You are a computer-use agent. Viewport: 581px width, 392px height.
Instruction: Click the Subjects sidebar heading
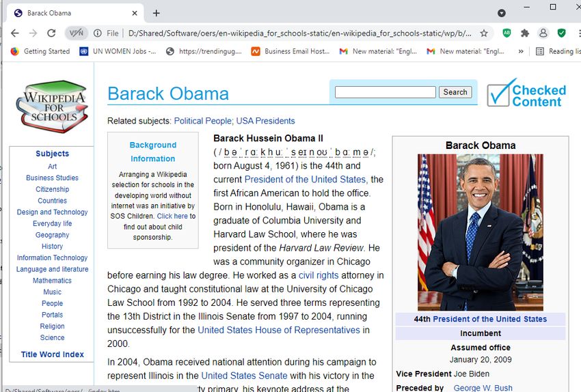pos(52,154)
